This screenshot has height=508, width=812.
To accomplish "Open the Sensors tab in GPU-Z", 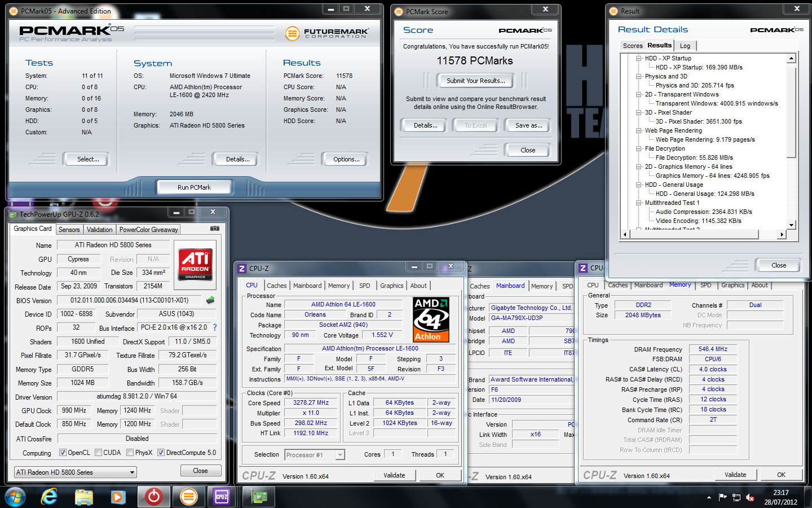I will click(69, 230).
